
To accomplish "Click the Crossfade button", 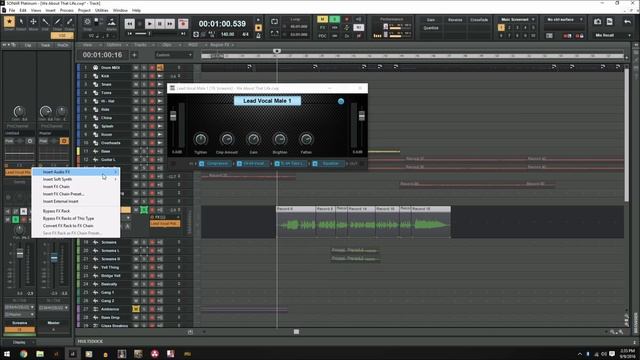I will (479, 20).
